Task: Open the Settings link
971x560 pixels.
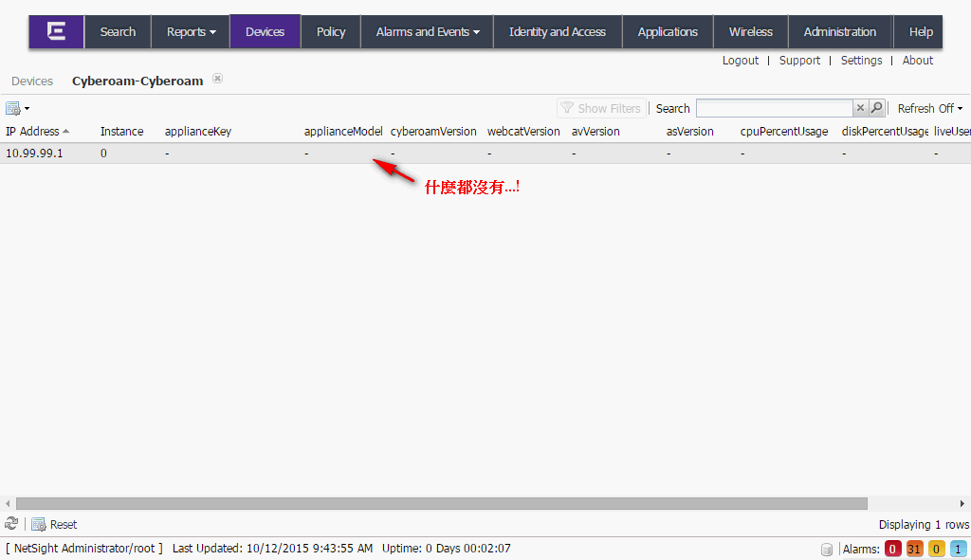Action: pyautogui.click(x=861, y=60)
